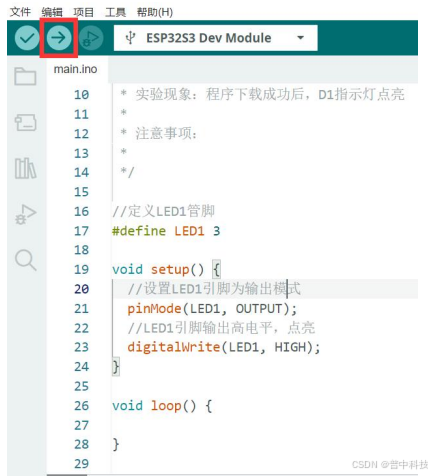
Task: Click the USB icon in board selector
Action: point(130,38)
